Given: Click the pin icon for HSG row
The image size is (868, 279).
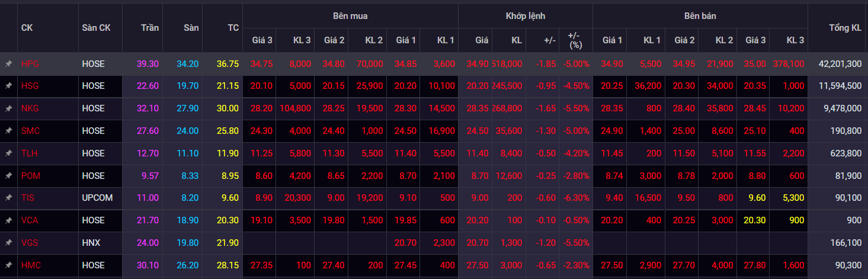Looking at the screenshot, I should click(9, 86).
